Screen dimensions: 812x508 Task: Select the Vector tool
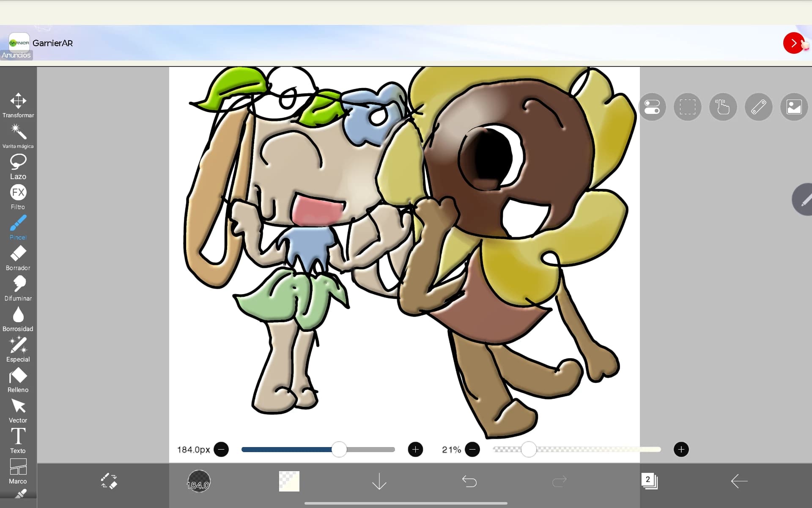[18, 411]
